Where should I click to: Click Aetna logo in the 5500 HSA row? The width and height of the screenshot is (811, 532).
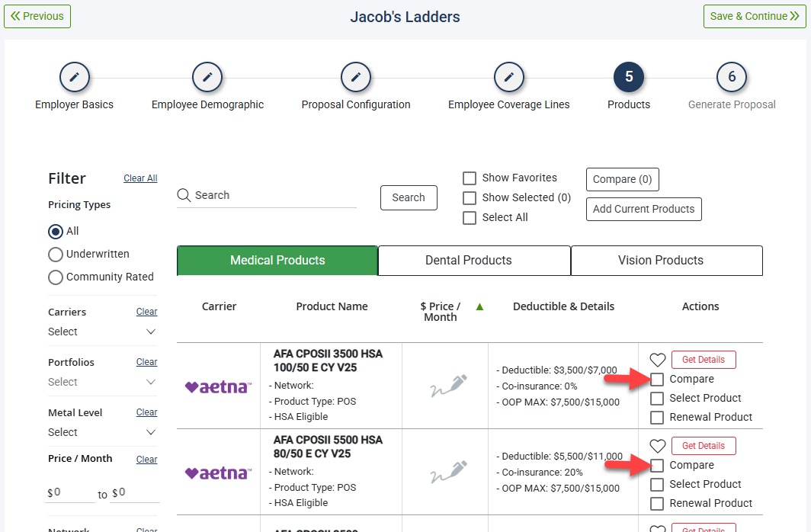point(218,473)
